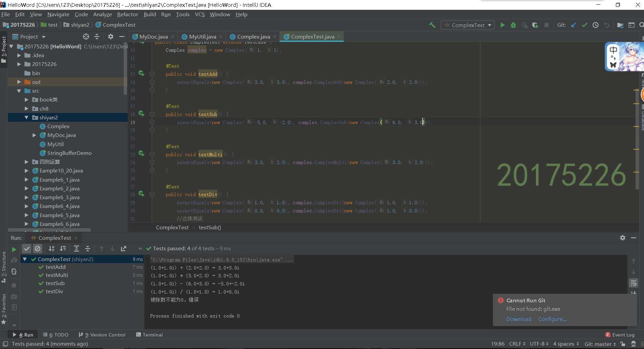Click run gutter icon beside testMulti
Viewport: 644px width, 349px height.
click(142, 154)
